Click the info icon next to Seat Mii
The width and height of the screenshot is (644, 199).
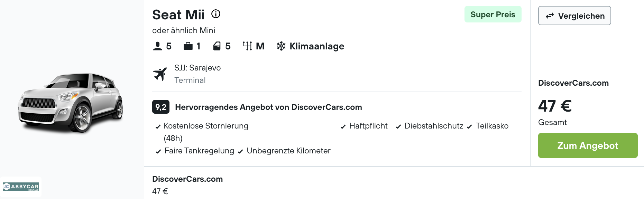(x=216, y=14)
